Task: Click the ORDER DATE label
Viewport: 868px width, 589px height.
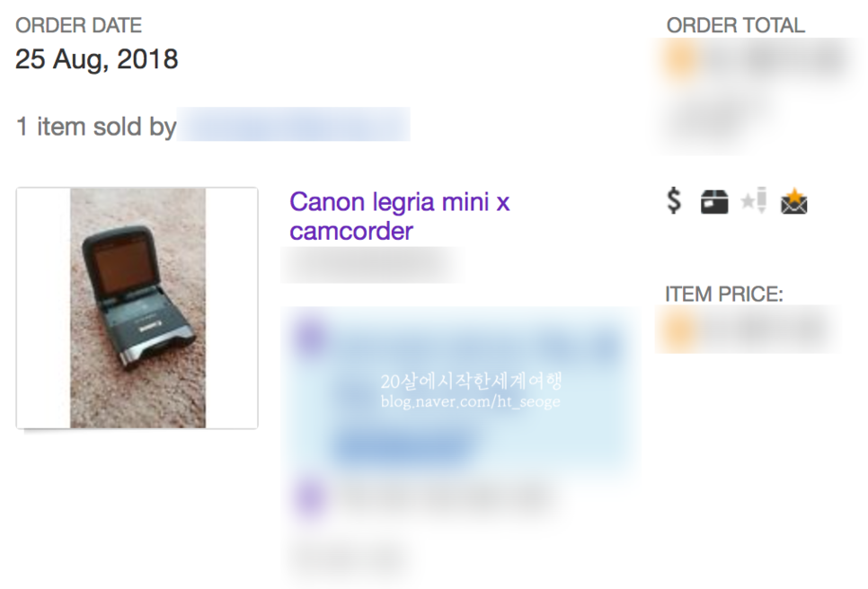Action: (78, 25)
